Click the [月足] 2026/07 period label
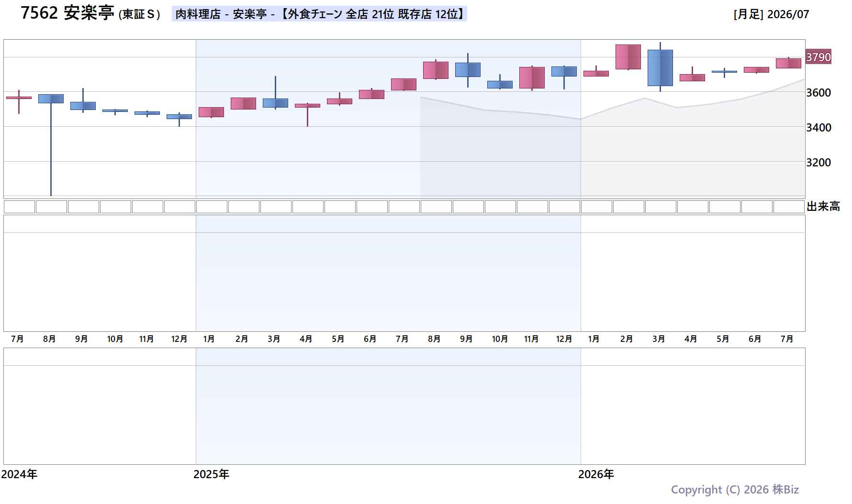Image resolution: width=852 pixels, height=504 pixels. point(771,14)
